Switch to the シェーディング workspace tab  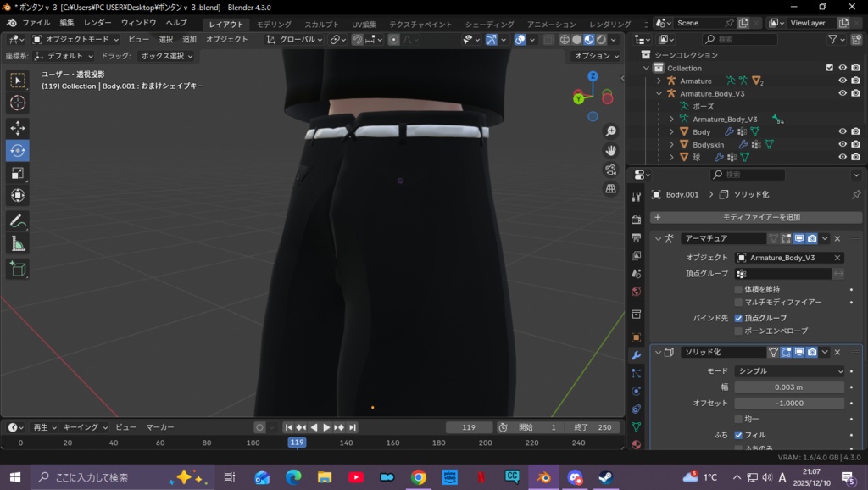489,25
